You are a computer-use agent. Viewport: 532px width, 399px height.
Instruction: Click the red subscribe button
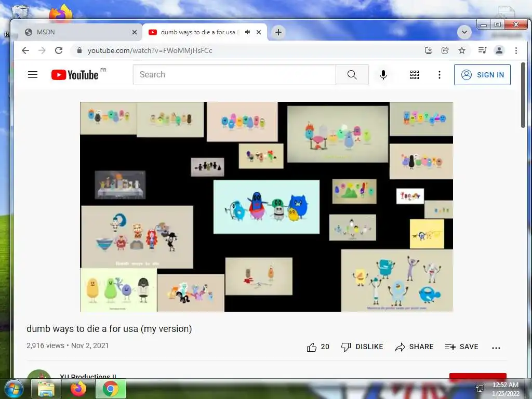point(478,376)
